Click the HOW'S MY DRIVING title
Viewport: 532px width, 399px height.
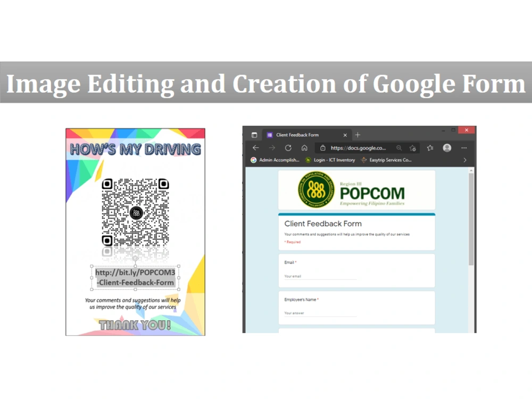(135, 149)
